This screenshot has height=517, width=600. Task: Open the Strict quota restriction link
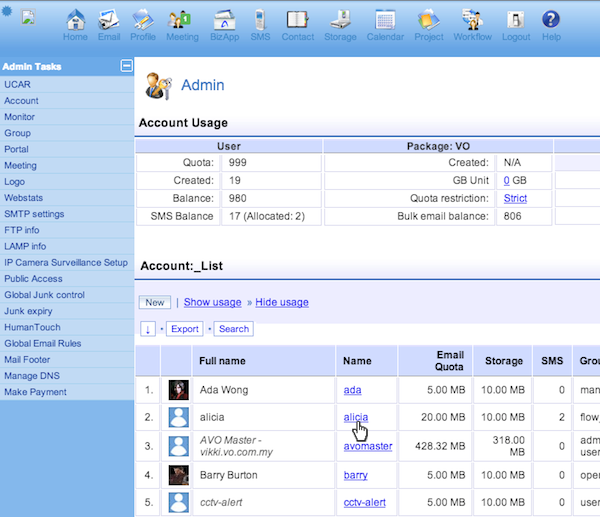[x=515, y=198]
